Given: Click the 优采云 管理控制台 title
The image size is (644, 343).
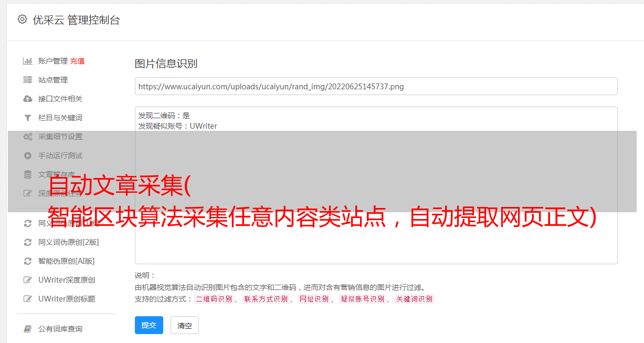Looking at the screenshot, I should [76, 20].
